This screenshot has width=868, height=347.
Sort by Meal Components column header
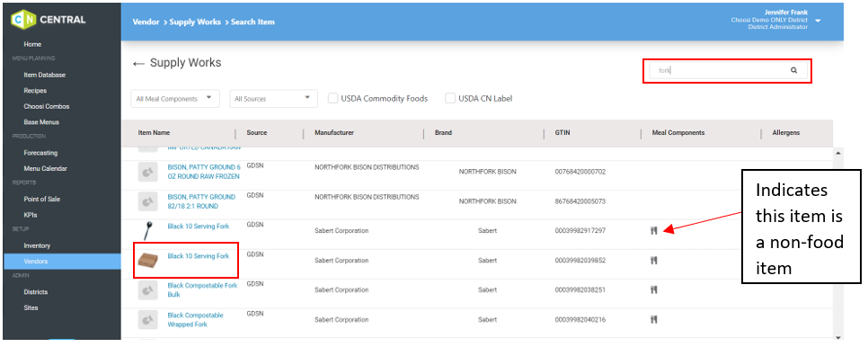click(x=678, y=133)
